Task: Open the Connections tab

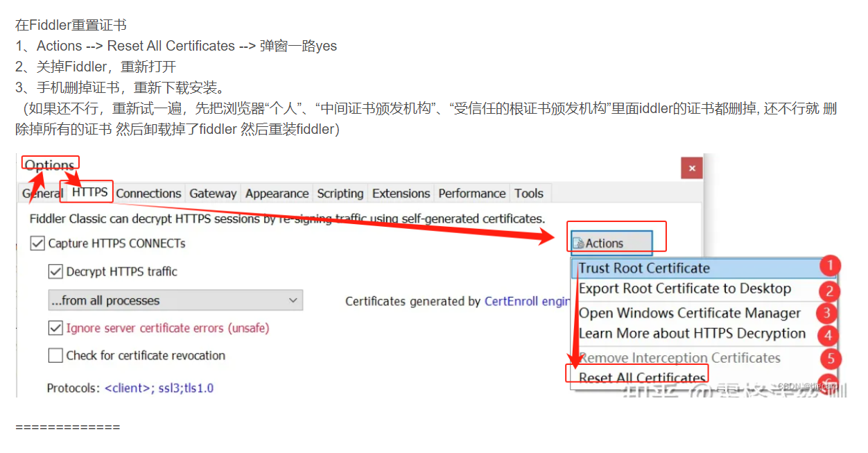Action: 148,194
